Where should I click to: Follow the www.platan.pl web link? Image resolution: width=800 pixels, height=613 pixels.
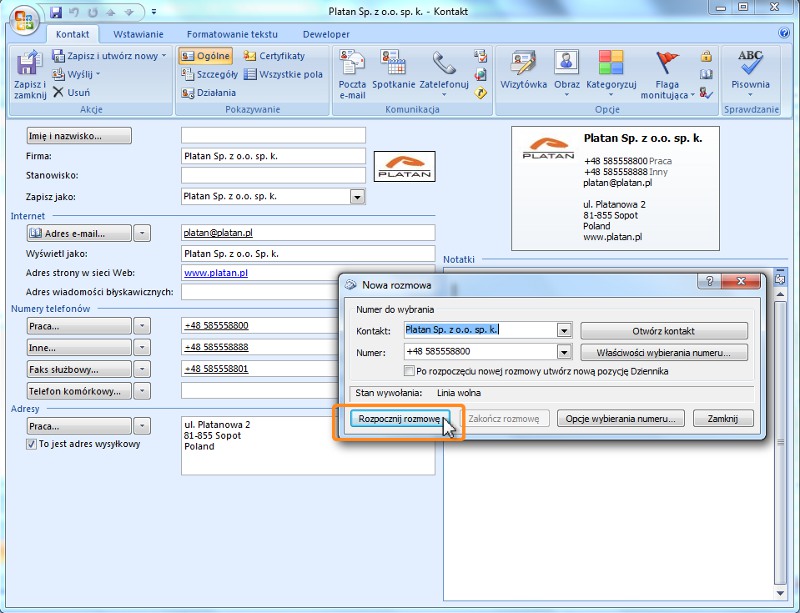pyautogui.click(x=216, y=273)
